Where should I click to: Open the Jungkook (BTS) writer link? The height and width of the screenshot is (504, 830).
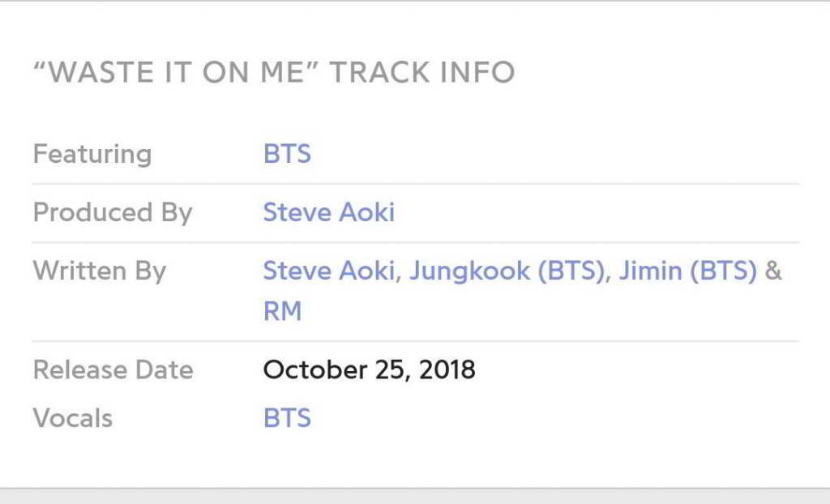[x=507, y=271]
